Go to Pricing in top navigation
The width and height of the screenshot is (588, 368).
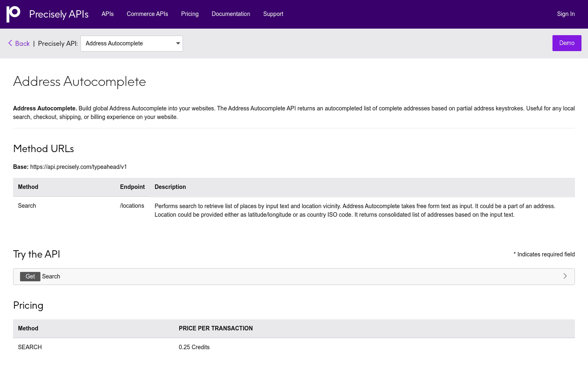click(190, 14)
